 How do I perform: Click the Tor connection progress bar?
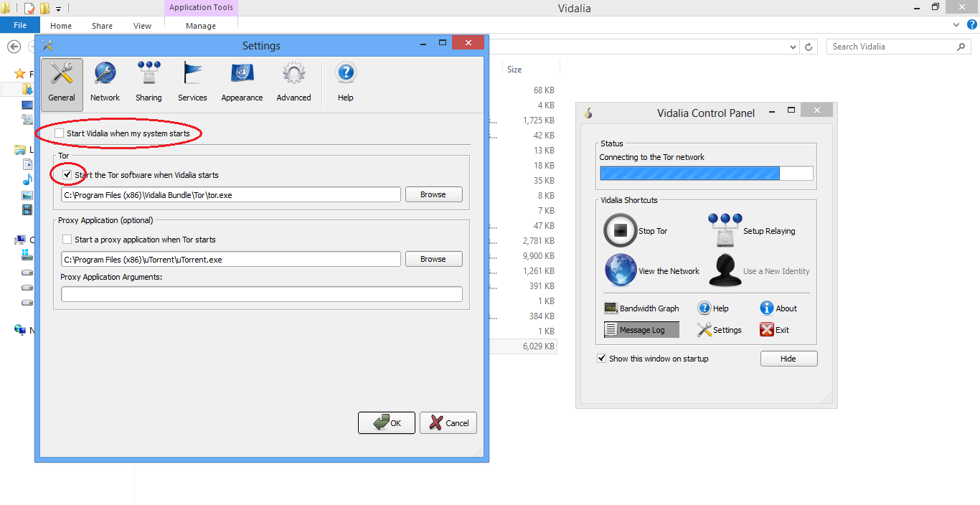tap(706, 174)
